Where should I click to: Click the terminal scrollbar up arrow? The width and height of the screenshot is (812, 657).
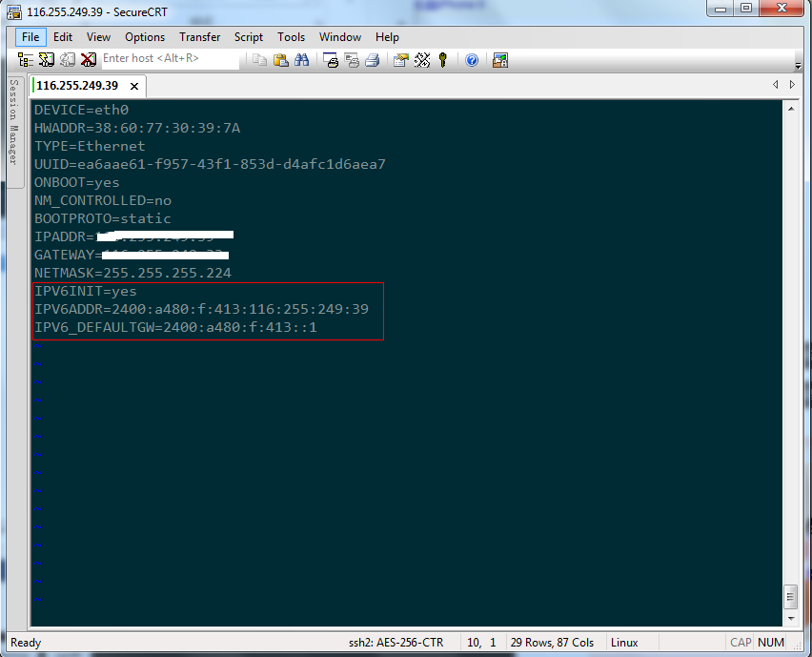click(x=790, y=108)
